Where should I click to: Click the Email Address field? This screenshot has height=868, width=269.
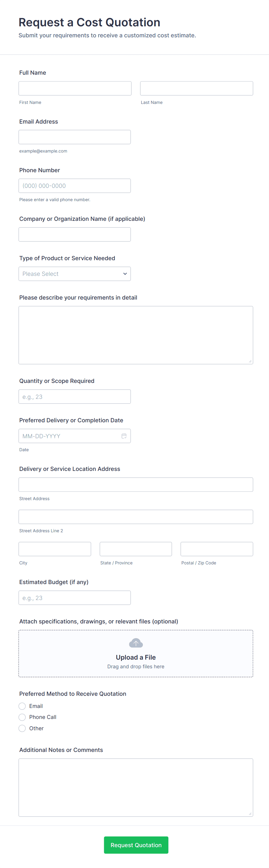coord(74,137)
